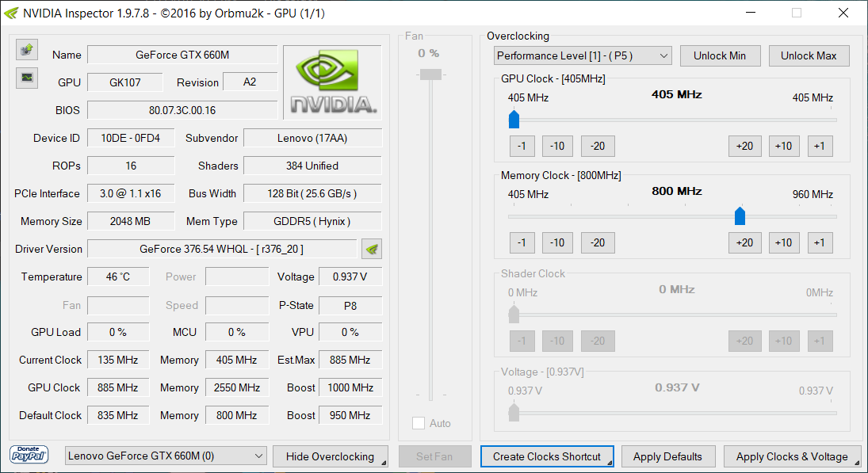Click the GPU Clock slider handle
868x473 pixels.
pos(514,119)
